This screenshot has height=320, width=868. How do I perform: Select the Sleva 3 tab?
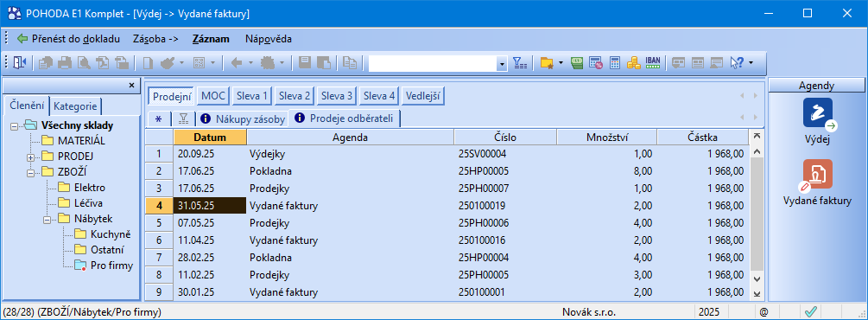(337, 95)
